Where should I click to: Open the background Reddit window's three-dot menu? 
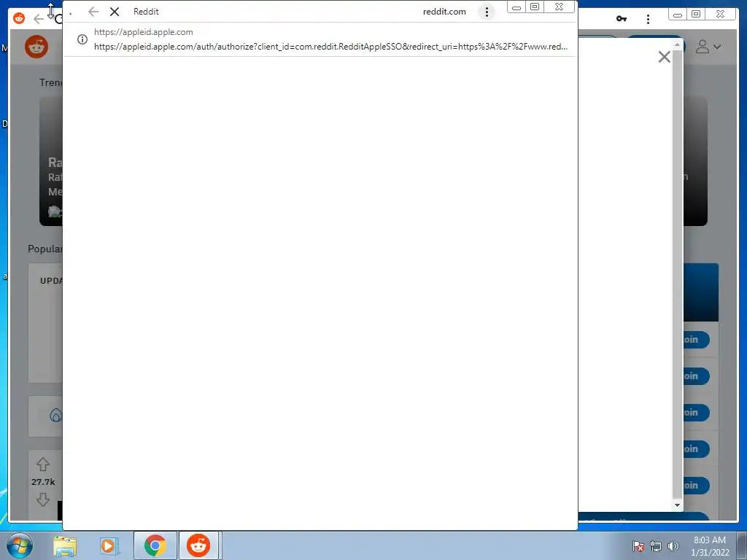point(648,19)
